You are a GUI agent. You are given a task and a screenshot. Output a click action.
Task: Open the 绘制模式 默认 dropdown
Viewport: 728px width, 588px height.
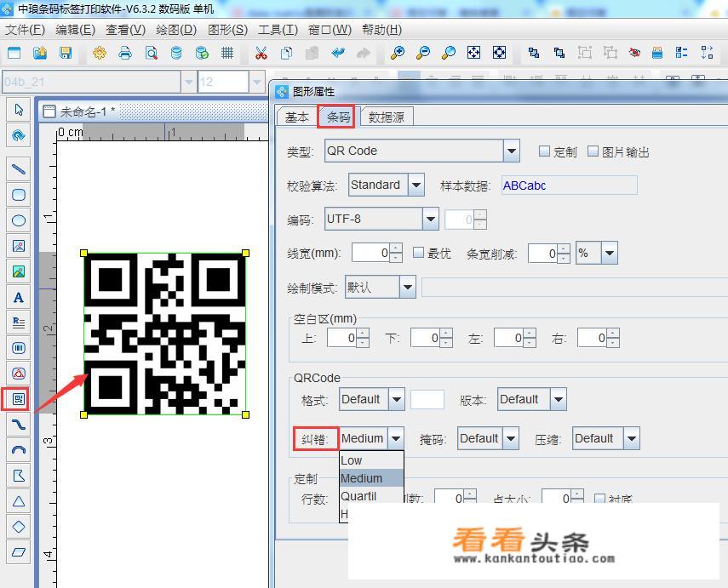pyautogui.click(x=408, y=287)
